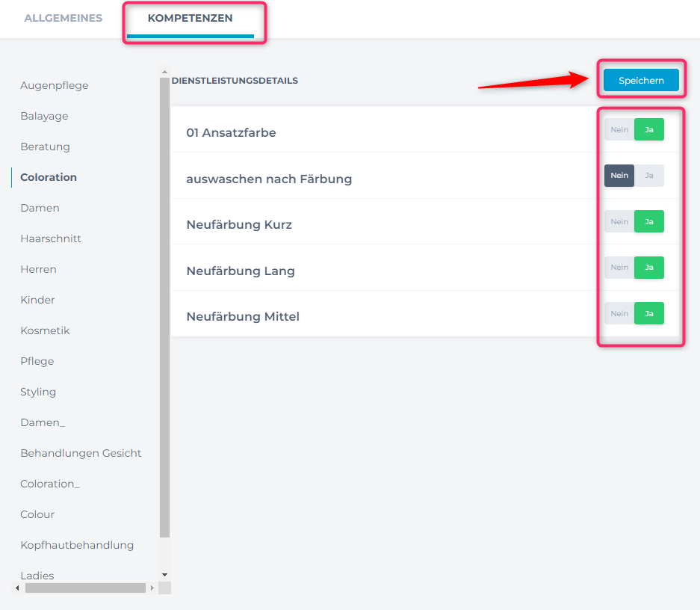Switch to the Allgemeines tab

[x=64, y=18]
